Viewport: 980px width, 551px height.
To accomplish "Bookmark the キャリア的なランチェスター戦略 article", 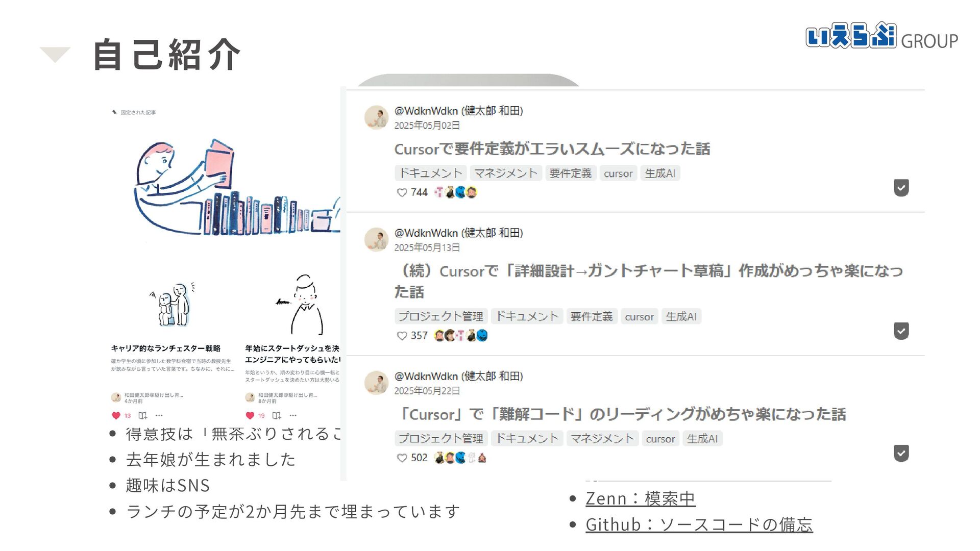I will pyautogui.click(x=143, y=415).
